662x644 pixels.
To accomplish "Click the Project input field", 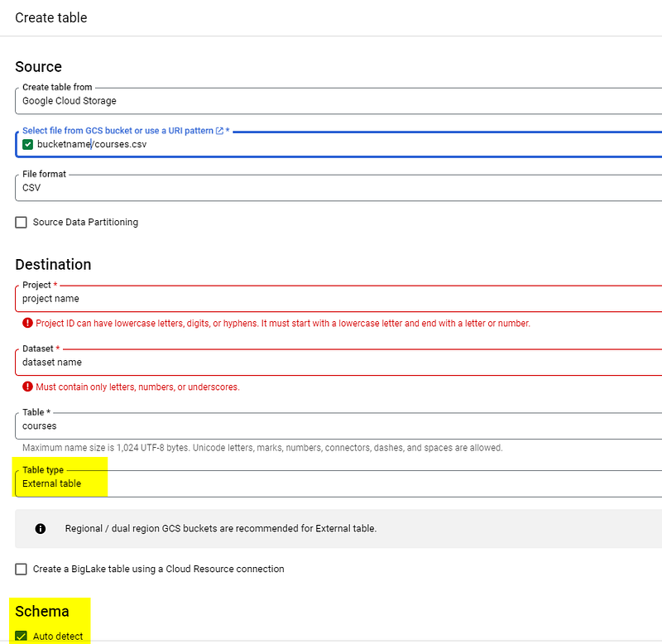I will (338, 299).
